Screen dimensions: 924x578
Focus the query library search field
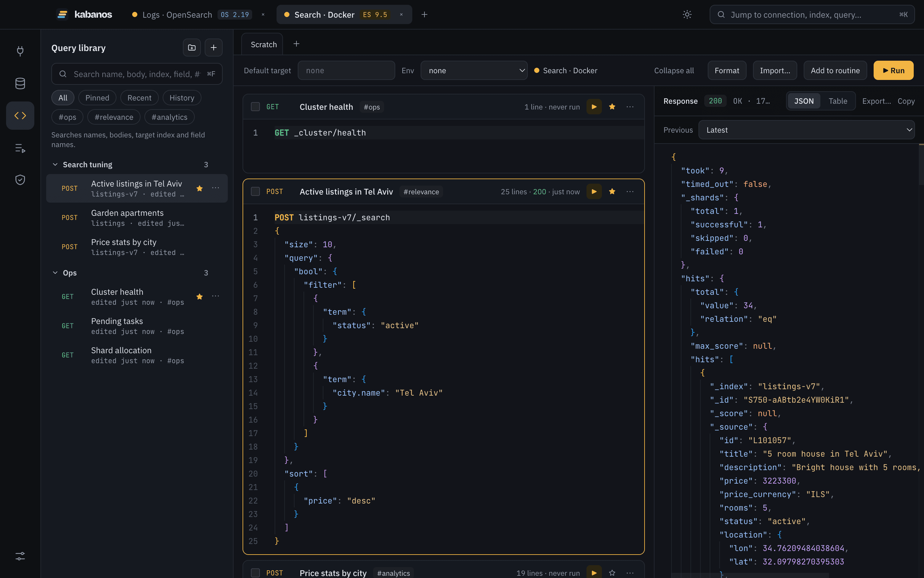tap(137, 74)
